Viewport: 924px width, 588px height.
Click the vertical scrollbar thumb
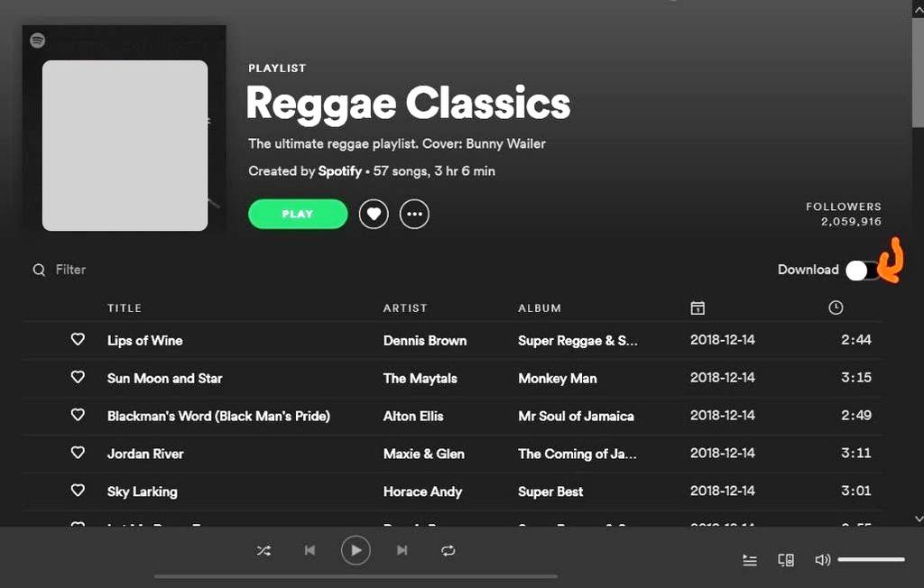918,72
